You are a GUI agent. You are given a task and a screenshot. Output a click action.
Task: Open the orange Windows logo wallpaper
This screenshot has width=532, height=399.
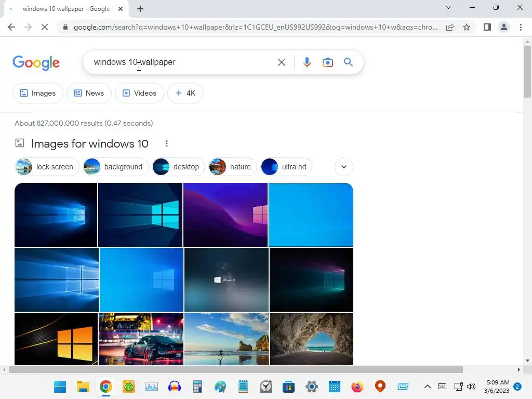point(56,339)
